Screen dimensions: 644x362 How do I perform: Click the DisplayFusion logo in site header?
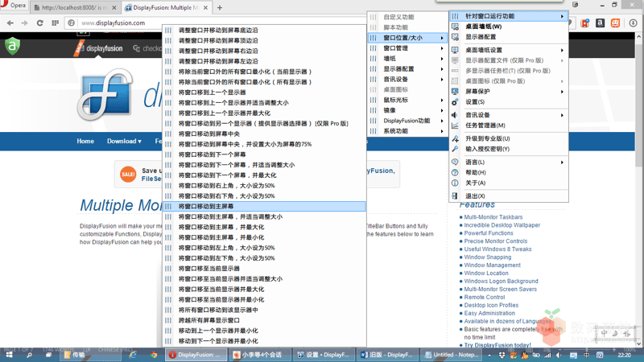coord(100,48)
